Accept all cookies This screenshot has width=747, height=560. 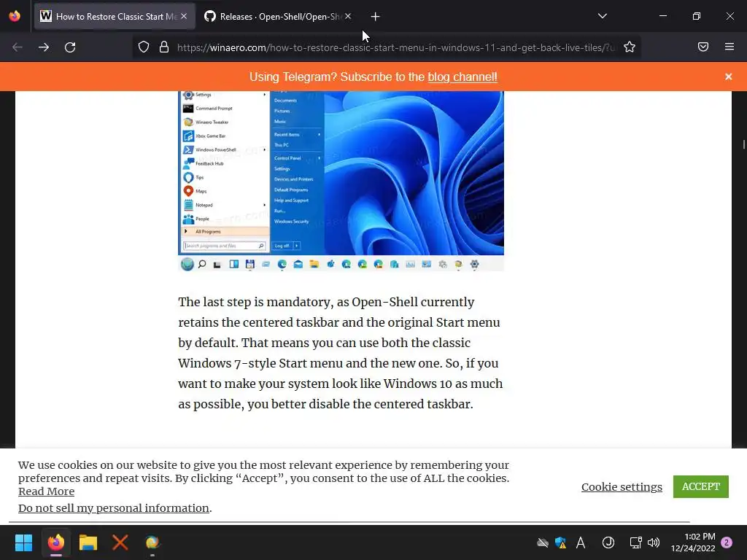pos(701,486)
